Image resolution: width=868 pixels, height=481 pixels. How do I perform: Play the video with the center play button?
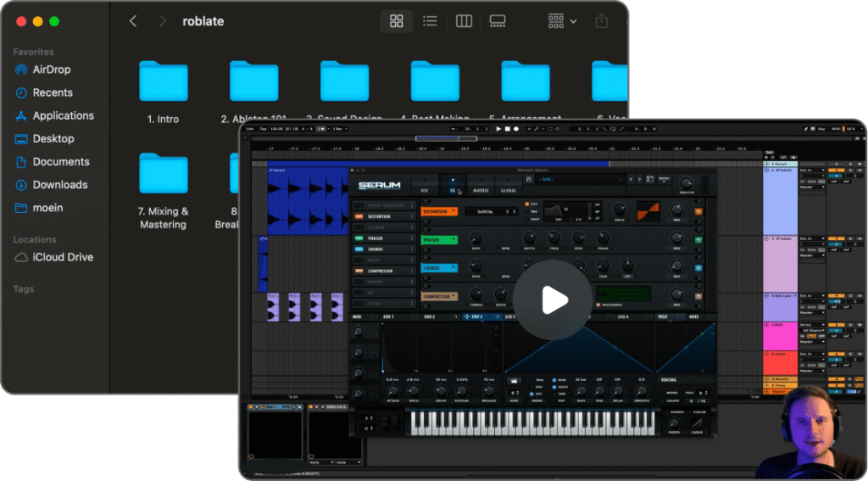553,299
